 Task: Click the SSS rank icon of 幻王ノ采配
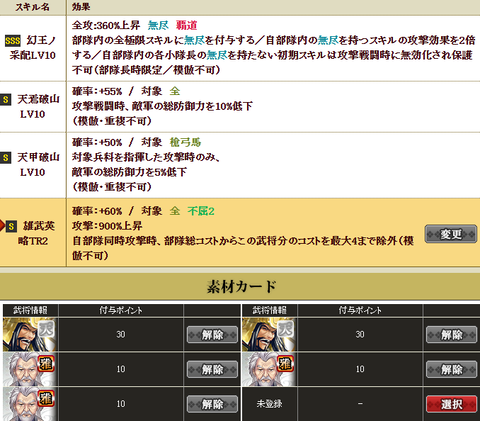coord(13,41)
